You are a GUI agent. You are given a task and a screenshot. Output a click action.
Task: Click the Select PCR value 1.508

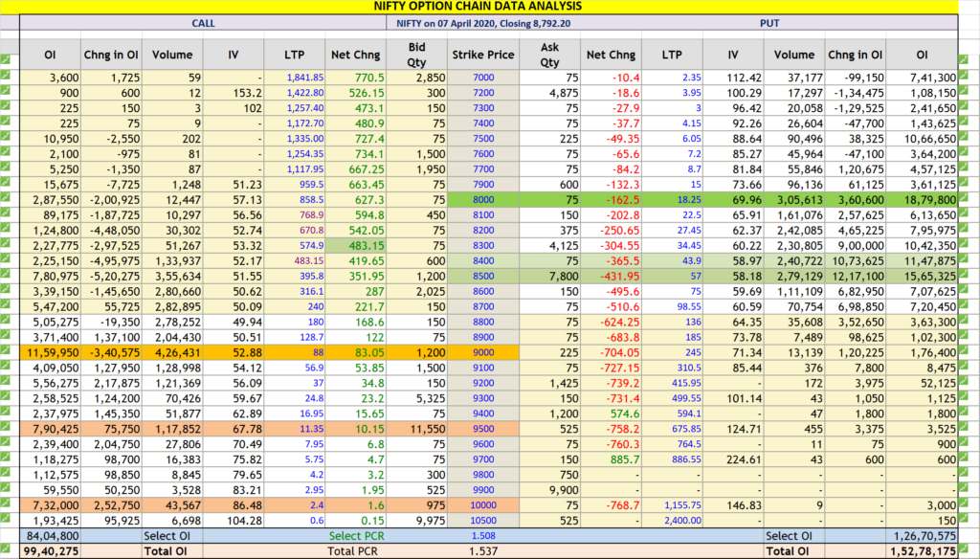(483, 536)
